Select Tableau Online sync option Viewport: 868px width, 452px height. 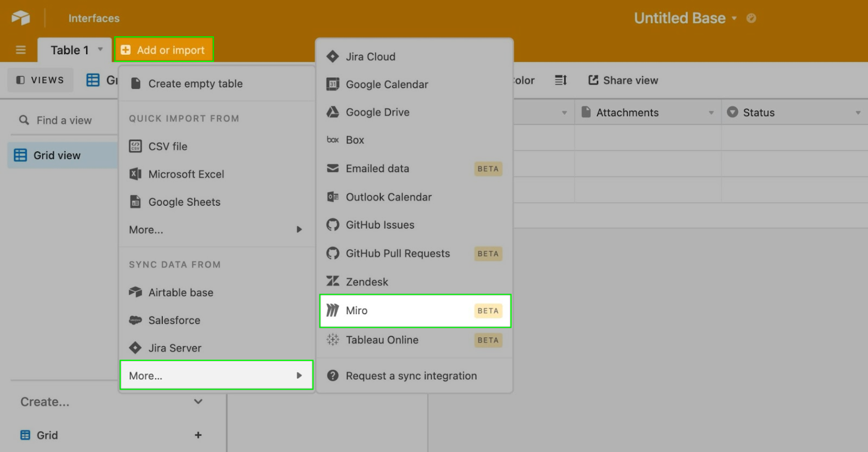414,340
